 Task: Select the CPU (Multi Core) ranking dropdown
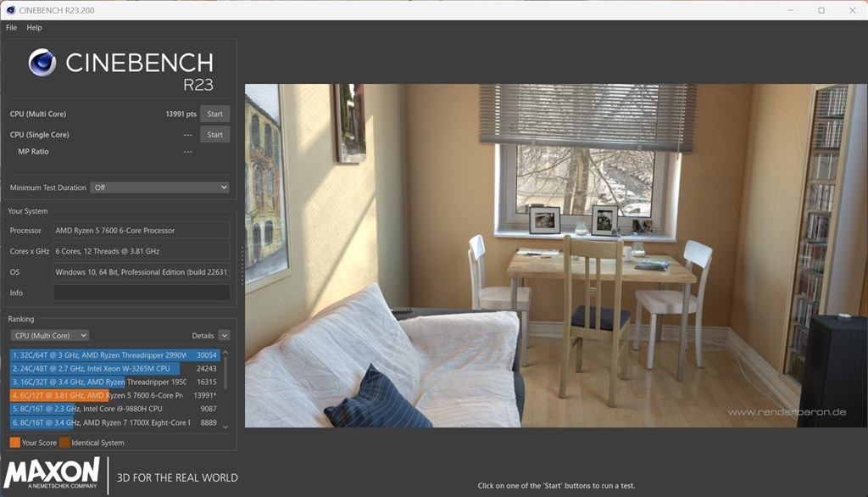point(50,335)
